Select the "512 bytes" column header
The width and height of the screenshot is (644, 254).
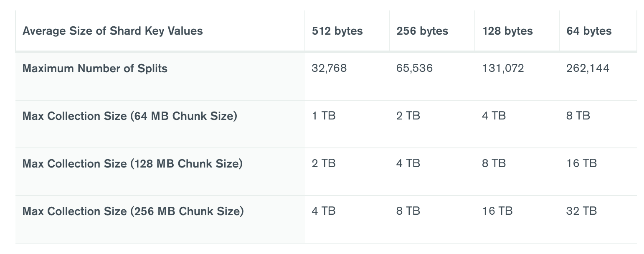click(337, 31)
